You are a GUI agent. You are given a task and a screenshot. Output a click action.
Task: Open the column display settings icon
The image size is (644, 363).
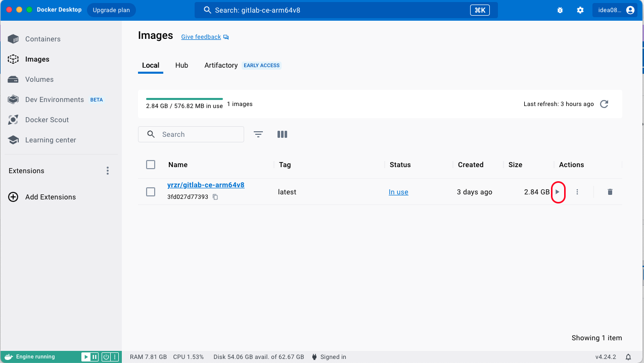pyautogui.click(x=282, y=134)
